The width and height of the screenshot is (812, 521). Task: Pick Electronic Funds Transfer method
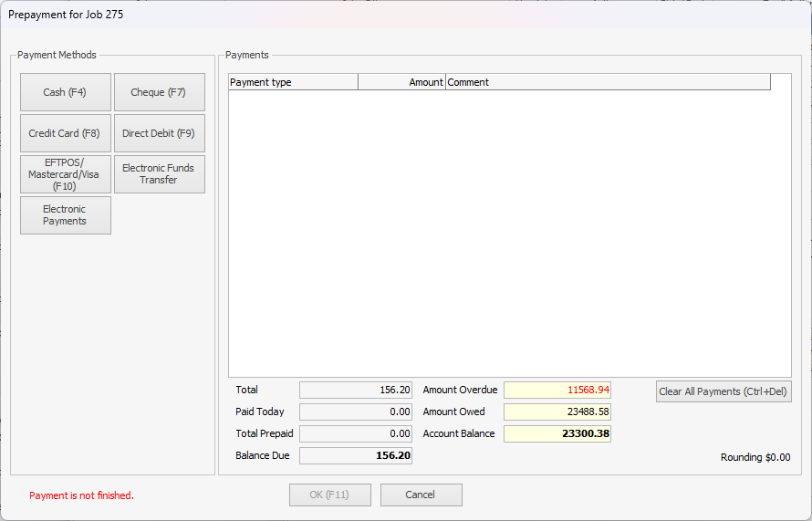click(160, 174)
